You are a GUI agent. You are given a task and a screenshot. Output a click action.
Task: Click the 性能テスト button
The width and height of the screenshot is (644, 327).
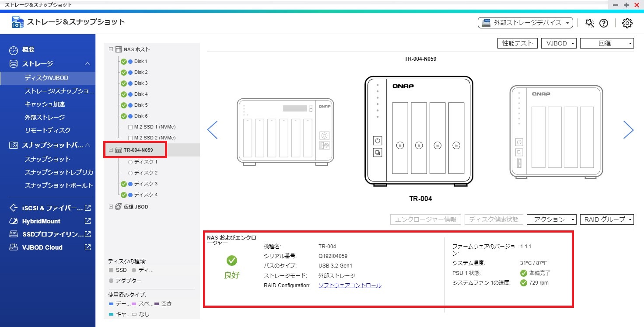tap(518, 43)
